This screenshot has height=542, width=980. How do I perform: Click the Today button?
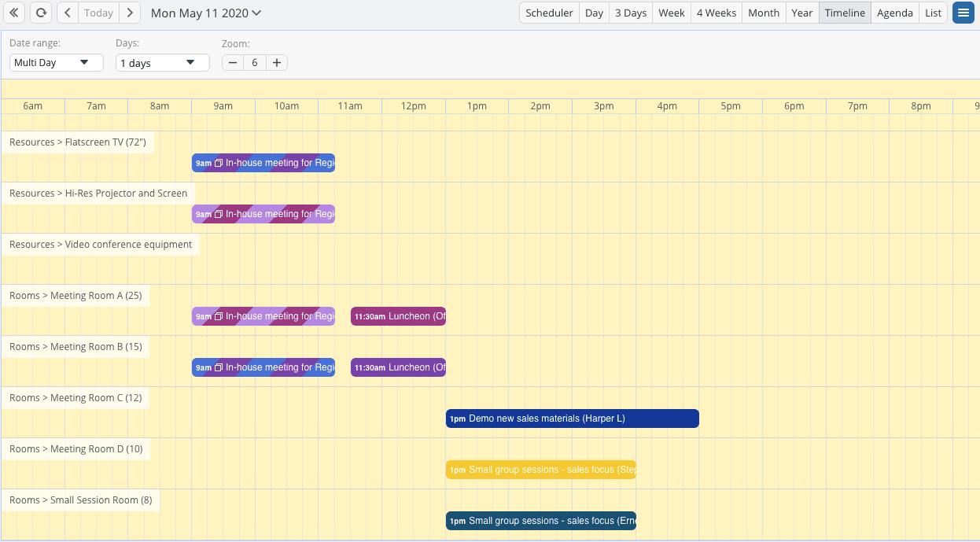tap(98, 13)
